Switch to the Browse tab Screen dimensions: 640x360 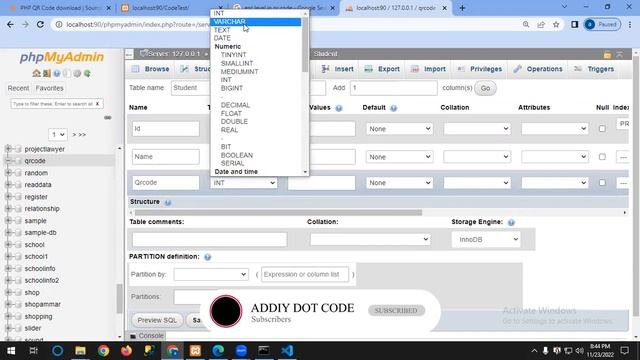click(x=150, y=69)
